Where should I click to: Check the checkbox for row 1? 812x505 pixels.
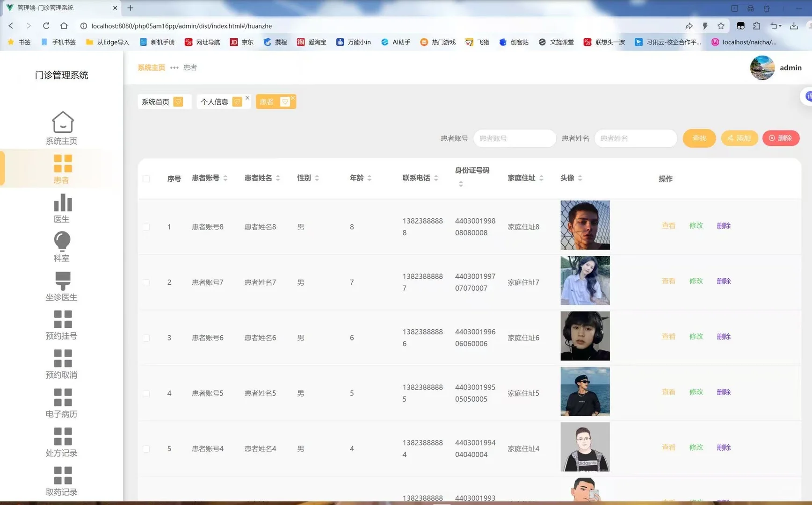click(x=146, y=227)
